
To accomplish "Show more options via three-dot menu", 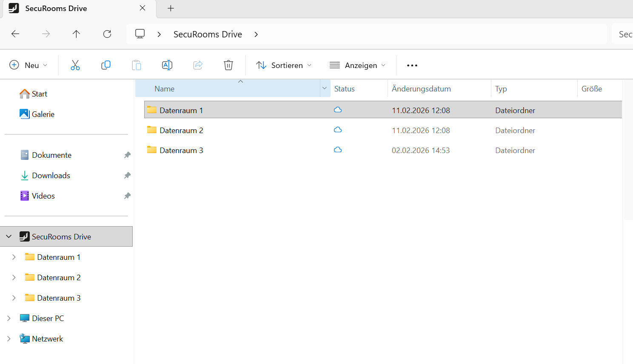I will pyautogui.click(x=412, y=65).
